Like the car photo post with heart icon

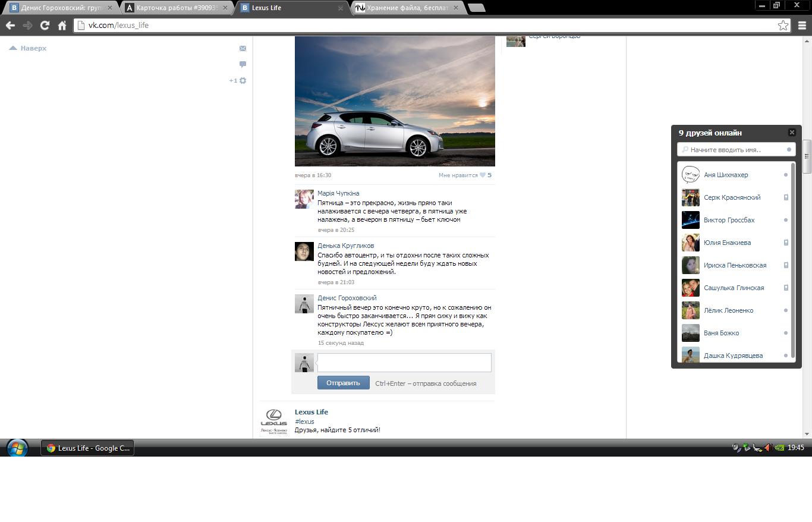pos(483,175)
